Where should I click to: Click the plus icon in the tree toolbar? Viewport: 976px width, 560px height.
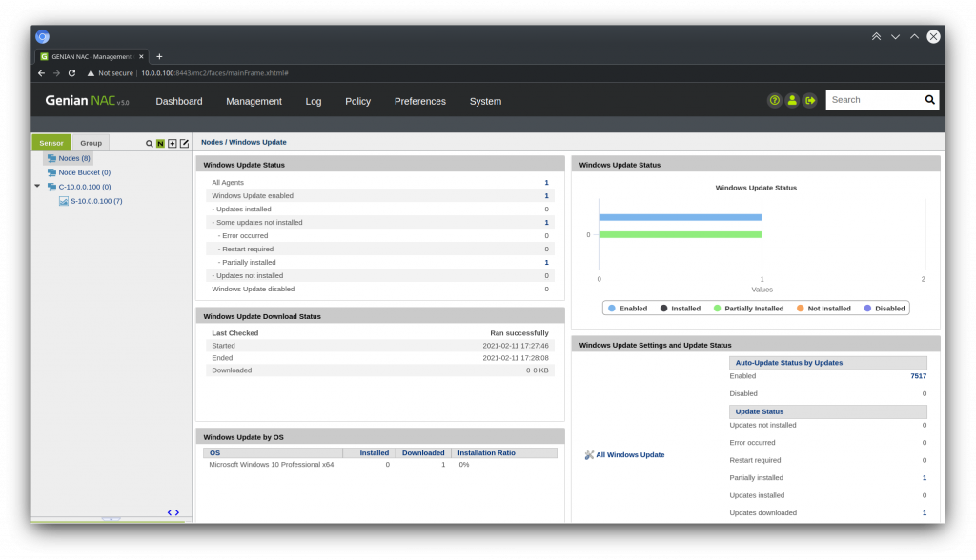[x=173, y=144]
